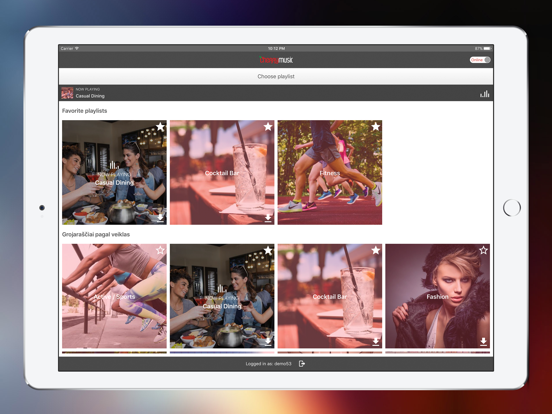Open the Active / Sports playlist card
This screenshot has width=552, height=414.
[114, 296]
